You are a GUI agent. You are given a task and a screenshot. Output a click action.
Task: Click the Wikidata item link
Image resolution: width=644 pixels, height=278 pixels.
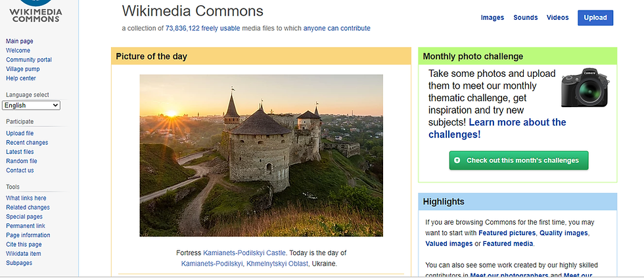[x=24, y=254]
